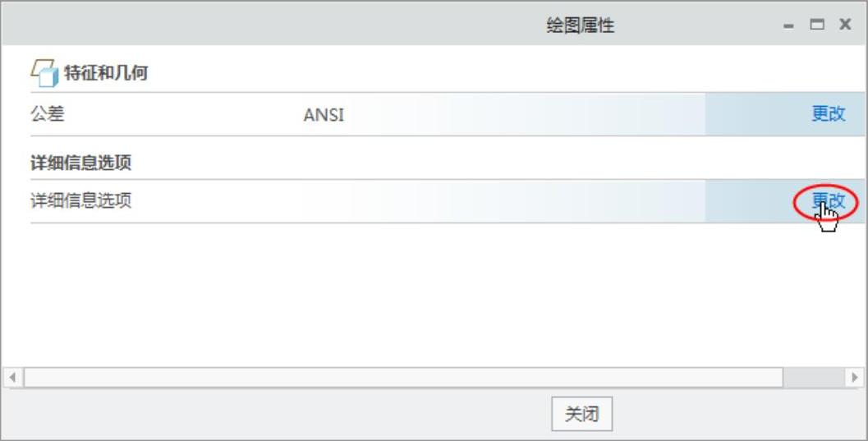Click scrollbar track right of the thumb

[x=813, y=378]
